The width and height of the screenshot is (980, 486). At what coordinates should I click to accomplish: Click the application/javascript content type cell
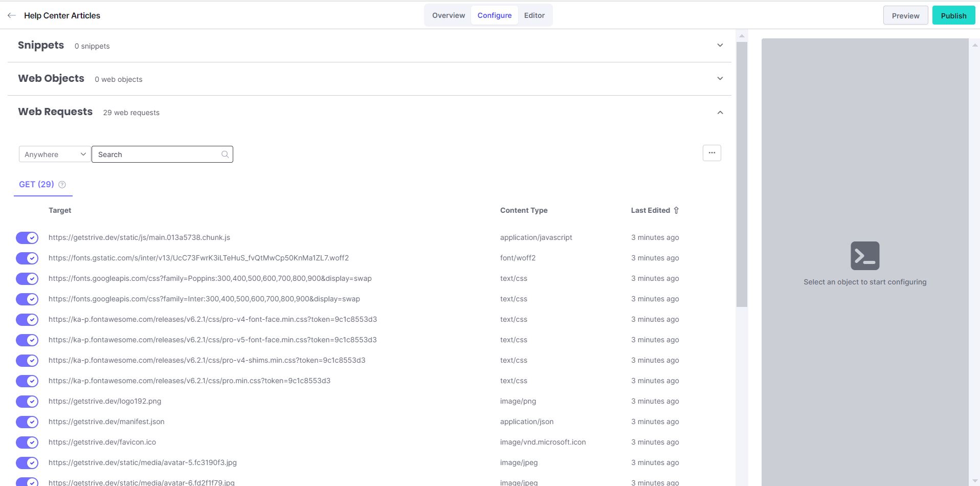(536, 237)
